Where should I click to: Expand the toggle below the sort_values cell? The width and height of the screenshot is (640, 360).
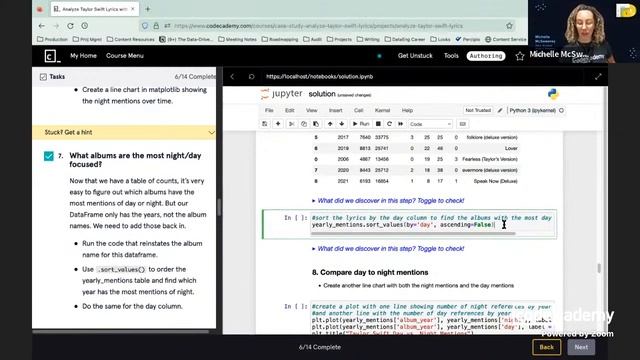pyautogui.click(x=388, y=248)
